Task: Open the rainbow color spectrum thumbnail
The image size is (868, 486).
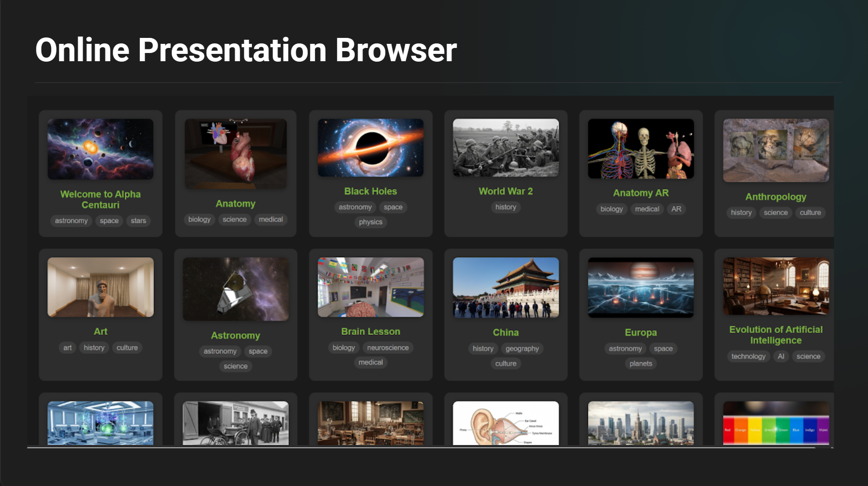Action: (776, 423)
